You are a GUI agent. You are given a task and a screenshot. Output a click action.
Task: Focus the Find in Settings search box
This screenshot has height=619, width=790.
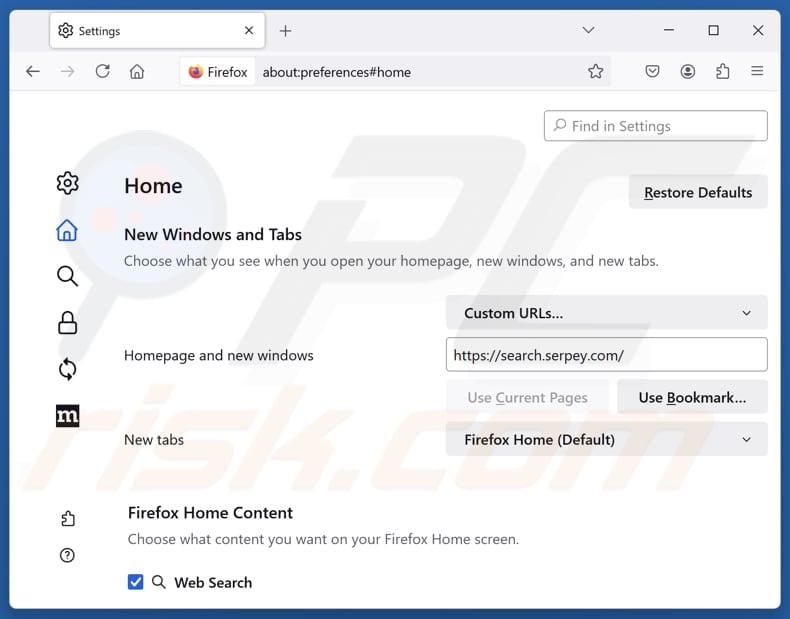pyautogui.click(x=655, y=126)
